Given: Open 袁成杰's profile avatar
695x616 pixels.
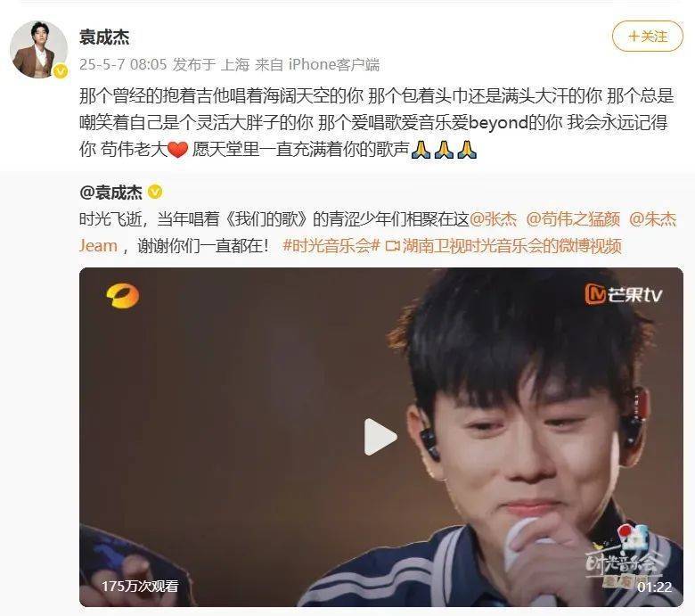Looking at the screenshot, I should [38, 49].
